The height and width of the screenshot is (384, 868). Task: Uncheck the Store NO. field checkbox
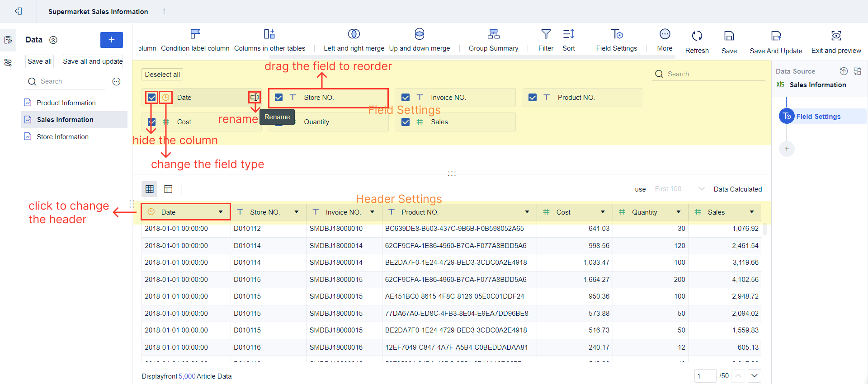(x=279, y=98)
